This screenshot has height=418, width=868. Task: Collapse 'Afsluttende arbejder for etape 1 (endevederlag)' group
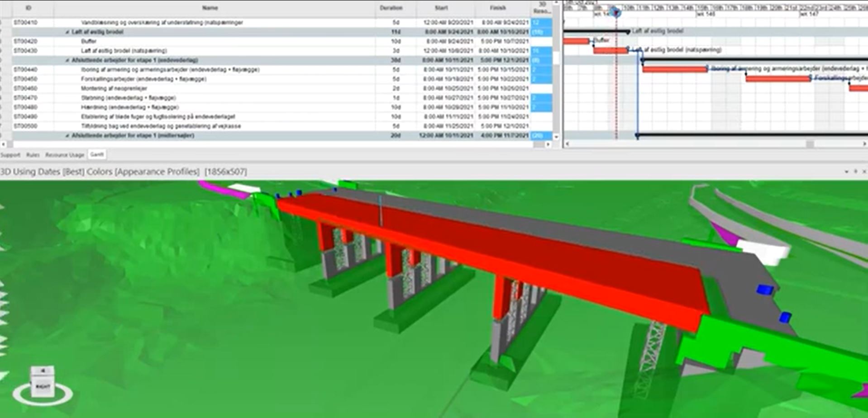point(67,60)
